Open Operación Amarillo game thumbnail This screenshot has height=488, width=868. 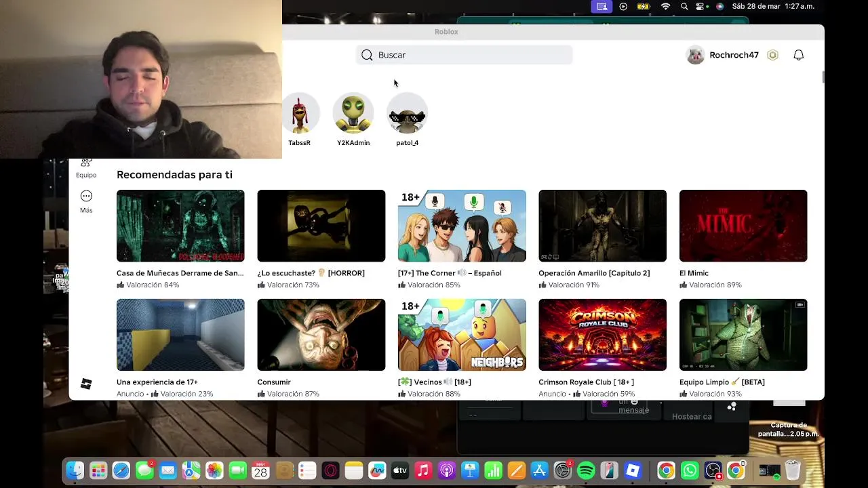pos(603,226)
